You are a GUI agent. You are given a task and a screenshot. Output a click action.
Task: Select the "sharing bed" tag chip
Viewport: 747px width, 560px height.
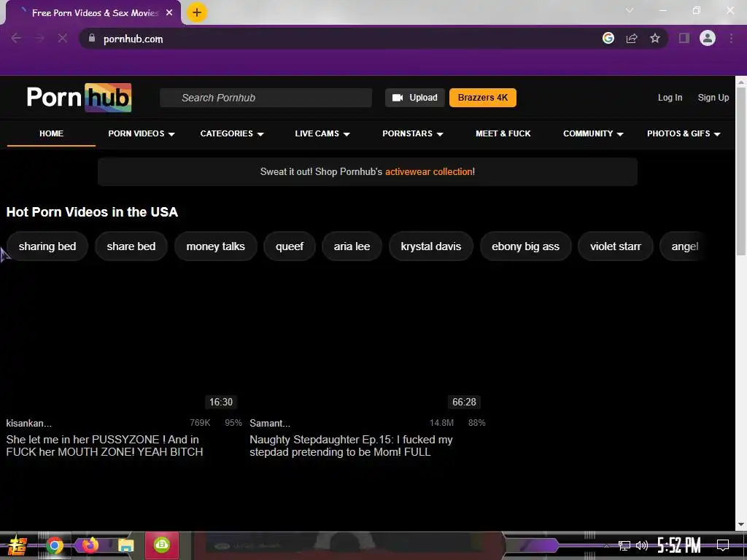[x=47, y=246]
